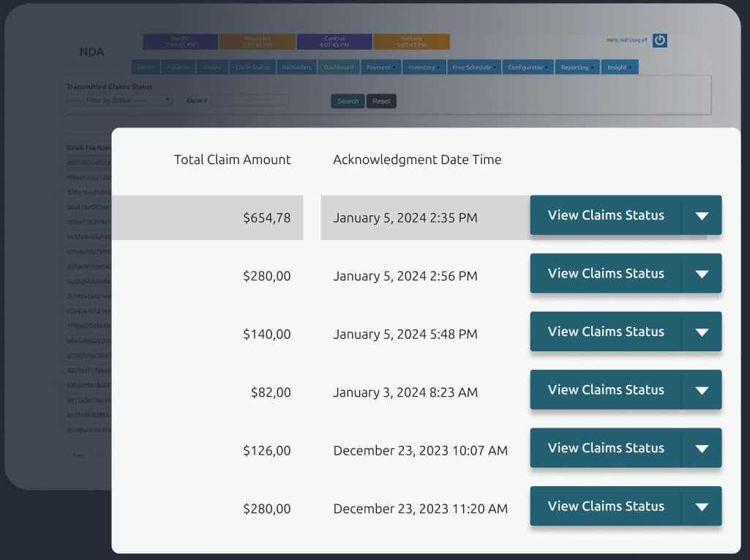The width and height of the screenshot is (750, 560).
Task: Open the Configurator menu
Action: (x=528, y=67)
